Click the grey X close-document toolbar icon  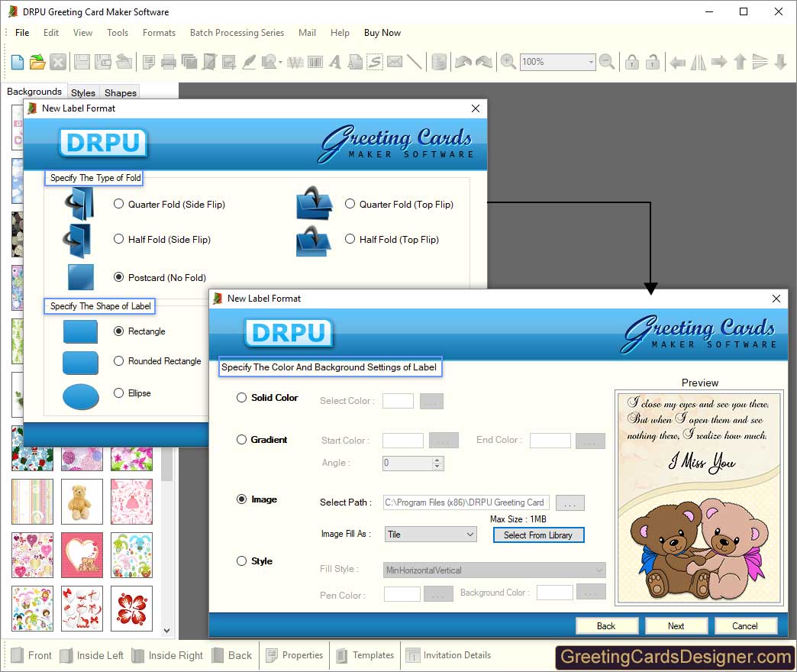click(58, 62)
